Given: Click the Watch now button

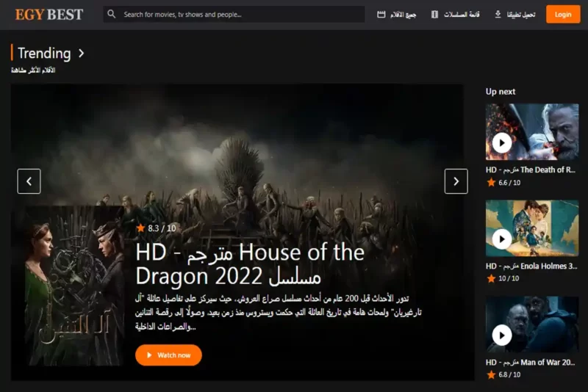Looking at the screenshot, I should (x=168, y=355).
